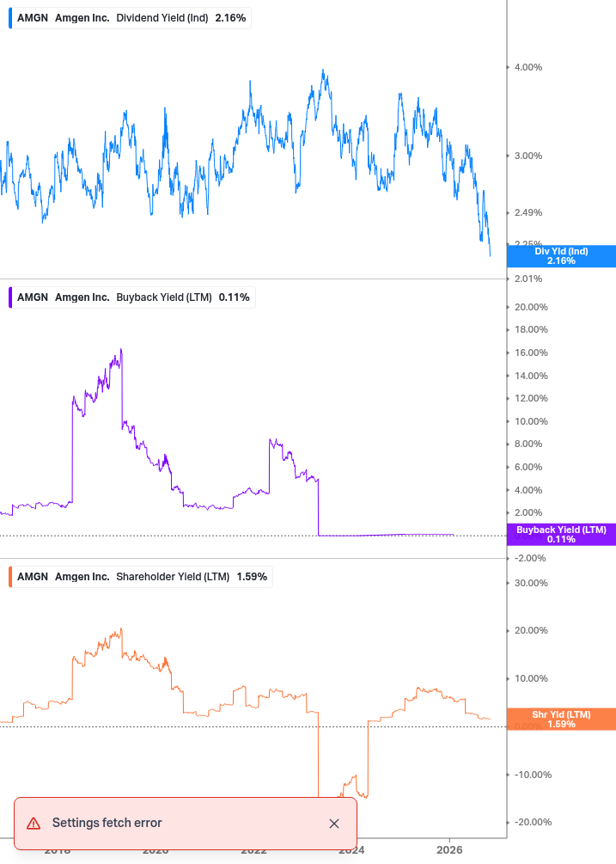The image size is (616, 864).
Task: Click the orange color bar of Shareholder Yield legend
Action: 10,577
